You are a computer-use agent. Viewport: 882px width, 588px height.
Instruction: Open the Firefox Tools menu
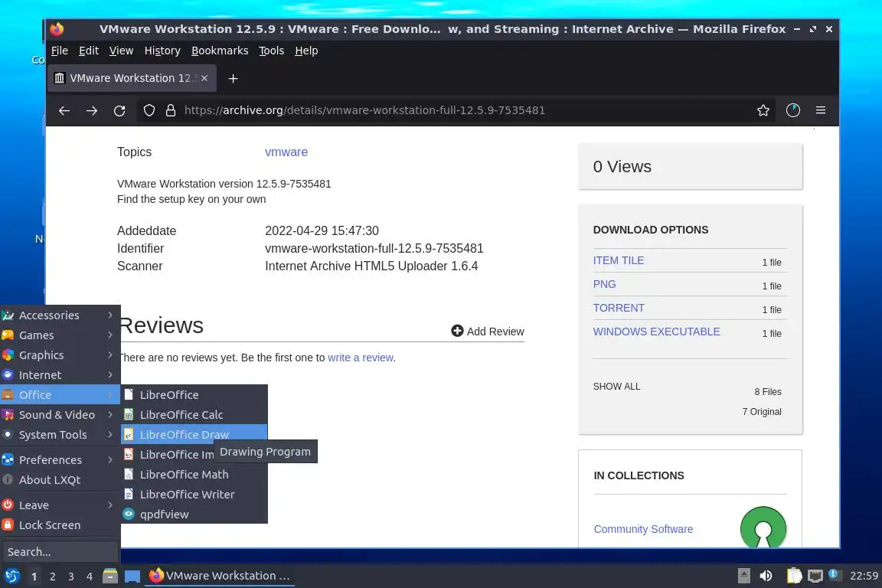(271, 51)
